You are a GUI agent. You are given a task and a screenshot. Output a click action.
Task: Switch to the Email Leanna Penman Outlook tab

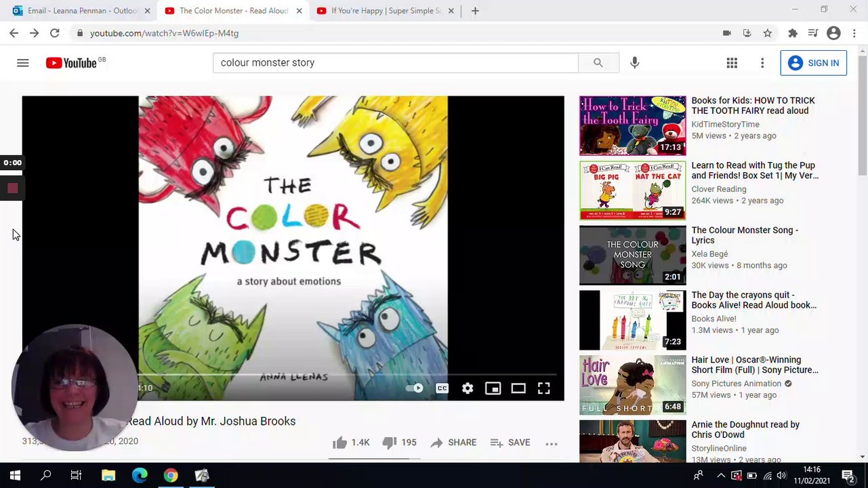coord(80,11)
